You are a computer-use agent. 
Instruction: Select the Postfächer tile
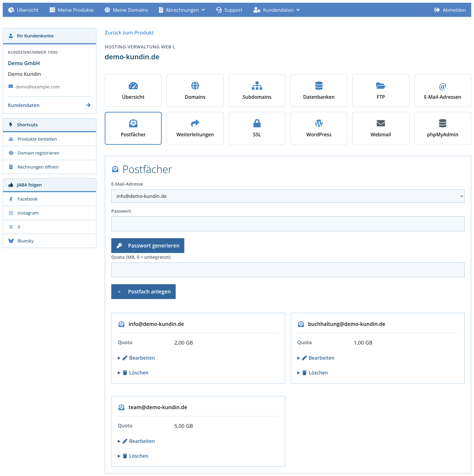133,128
